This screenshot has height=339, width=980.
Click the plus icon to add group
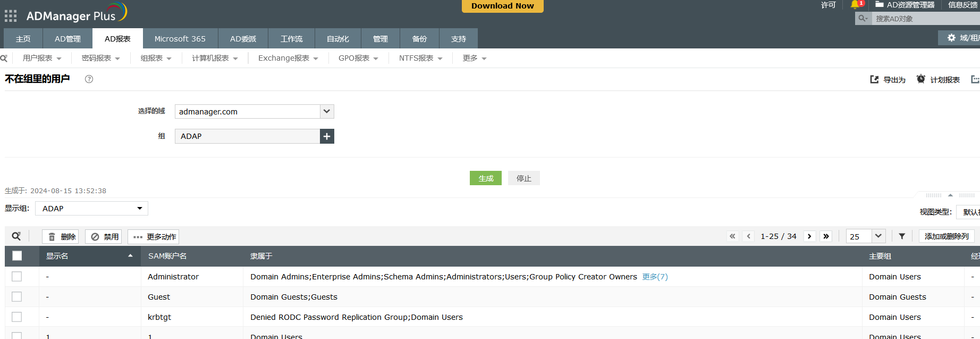point(327,136)
